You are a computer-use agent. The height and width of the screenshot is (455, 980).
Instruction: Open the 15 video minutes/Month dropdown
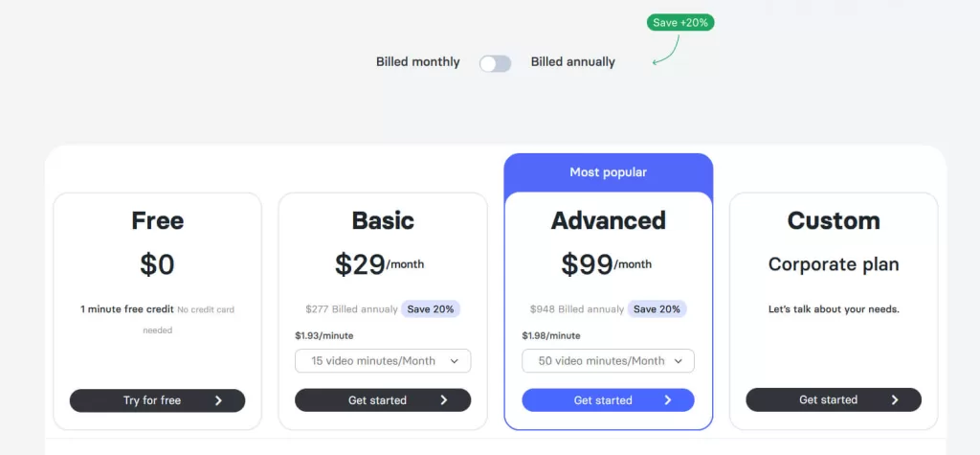[383, 361]
